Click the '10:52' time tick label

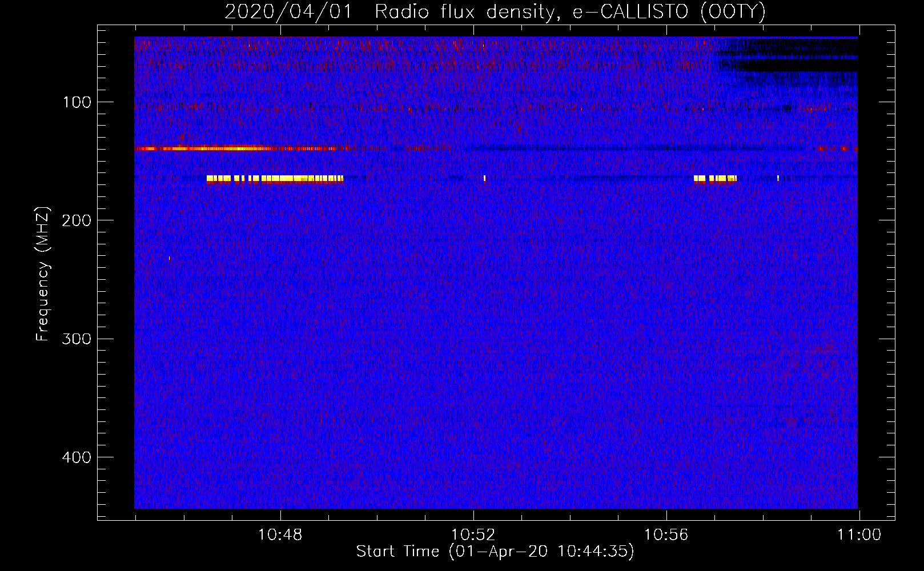pos(473,535)
